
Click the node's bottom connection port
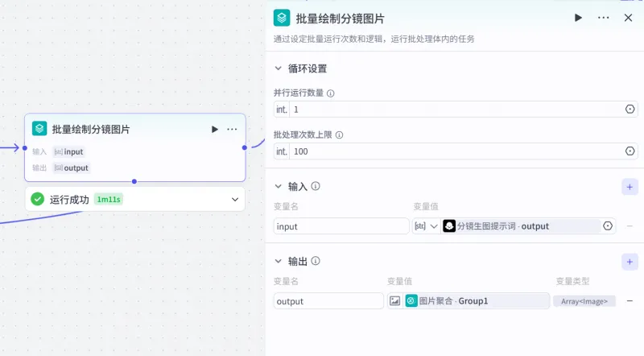(134, 181)
